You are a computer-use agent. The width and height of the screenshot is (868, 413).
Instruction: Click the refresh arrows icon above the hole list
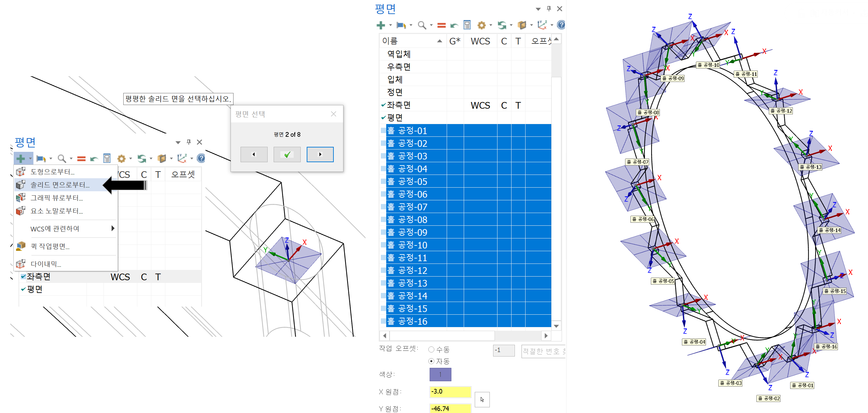click(502, 25)
